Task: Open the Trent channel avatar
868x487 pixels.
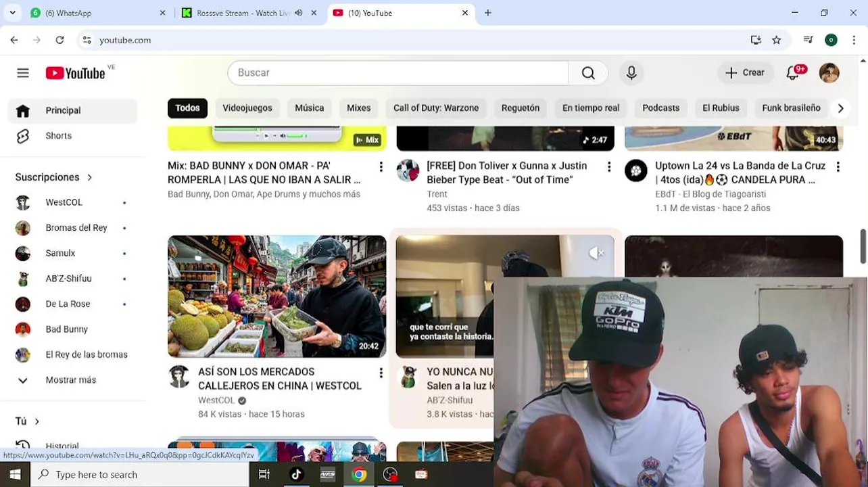Action: (x=408, y=170)
